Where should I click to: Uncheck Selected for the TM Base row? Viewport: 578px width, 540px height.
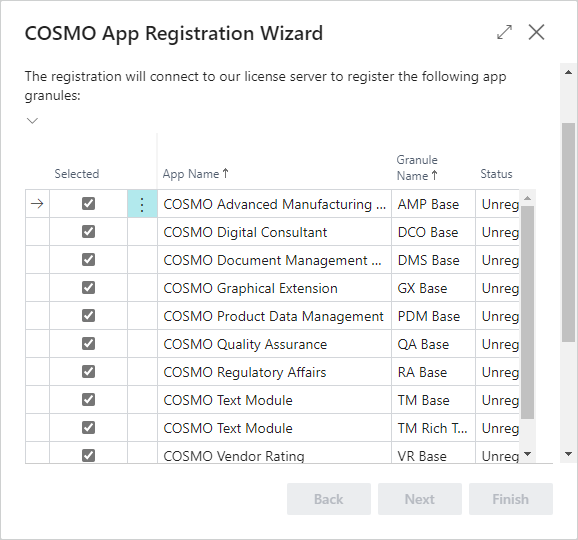pos(88,400)
